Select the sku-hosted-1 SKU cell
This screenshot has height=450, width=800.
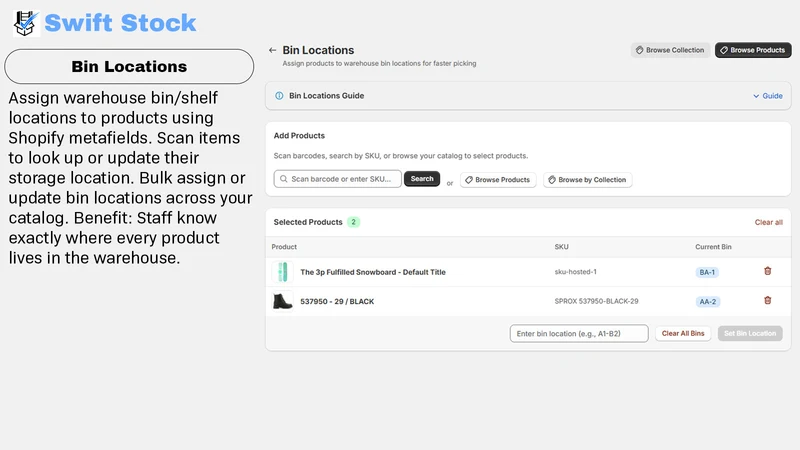[576, 272]
